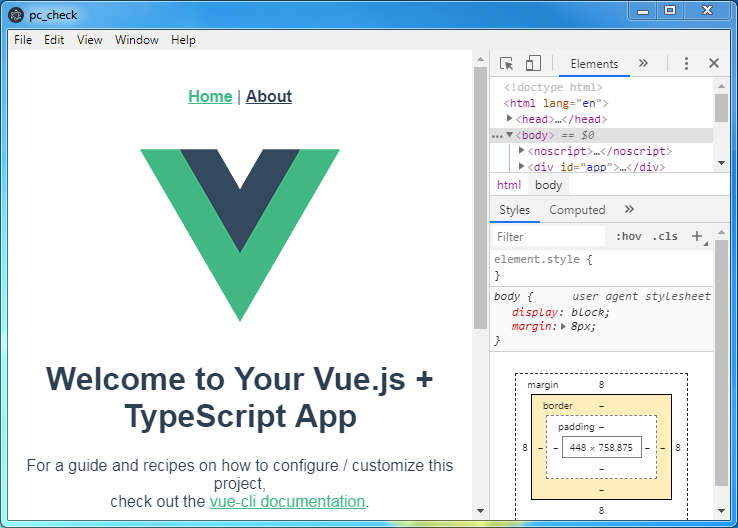Image resolution: width=738 pixels, height=528 pixels.
Task: Select html in the breadcrumb bar
Action: click(x=509, y=185)
